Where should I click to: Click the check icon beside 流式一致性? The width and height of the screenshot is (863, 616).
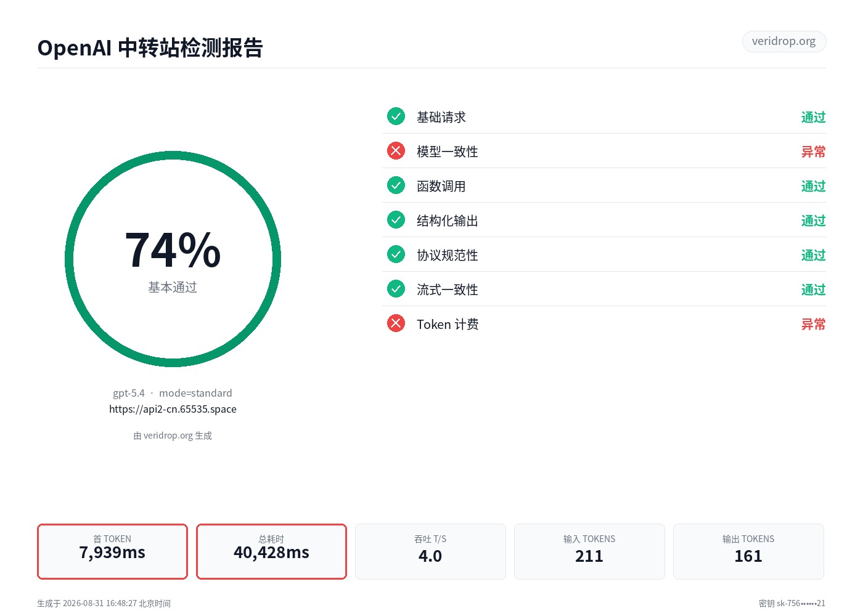tap(396, 289)
